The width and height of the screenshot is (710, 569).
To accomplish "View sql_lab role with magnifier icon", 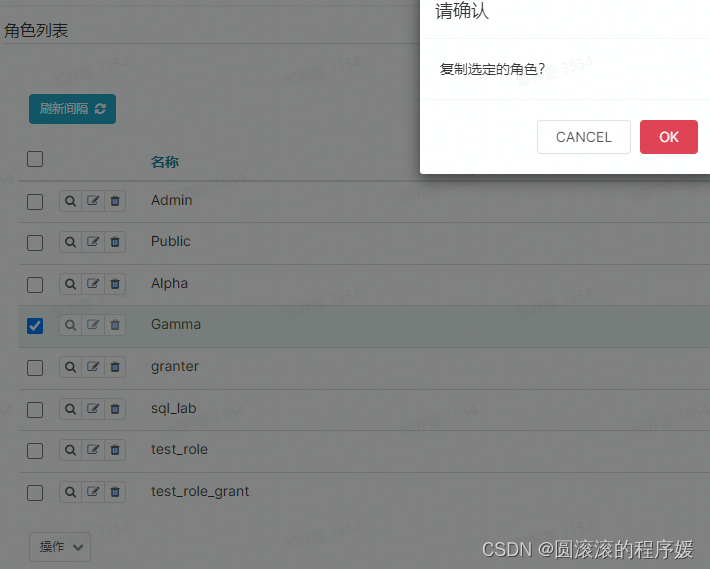I will coord(70,409).
